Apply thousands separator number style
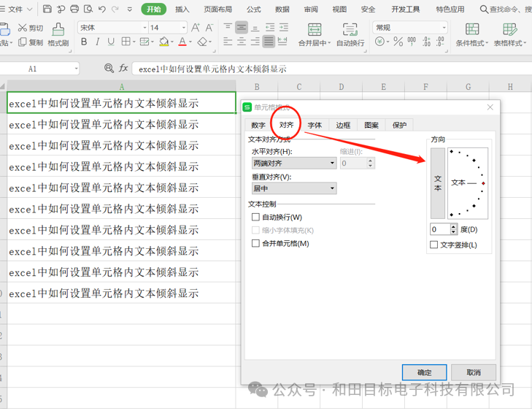 (x=412, y=42)
